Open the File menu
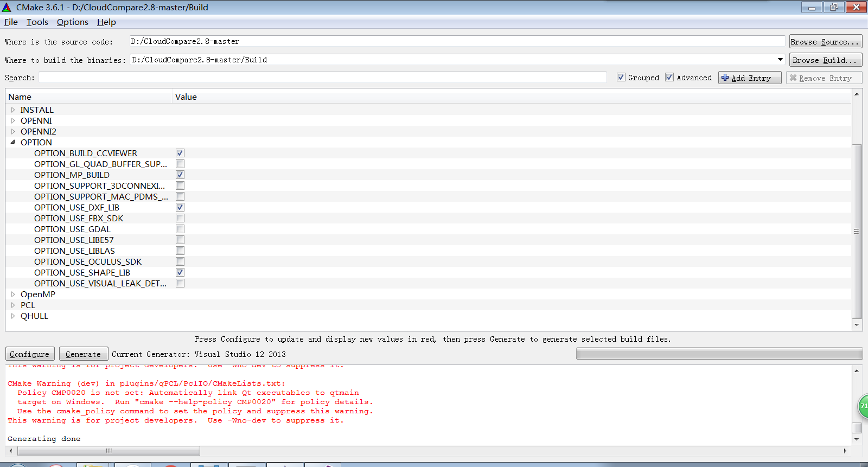 click(11, 22)
